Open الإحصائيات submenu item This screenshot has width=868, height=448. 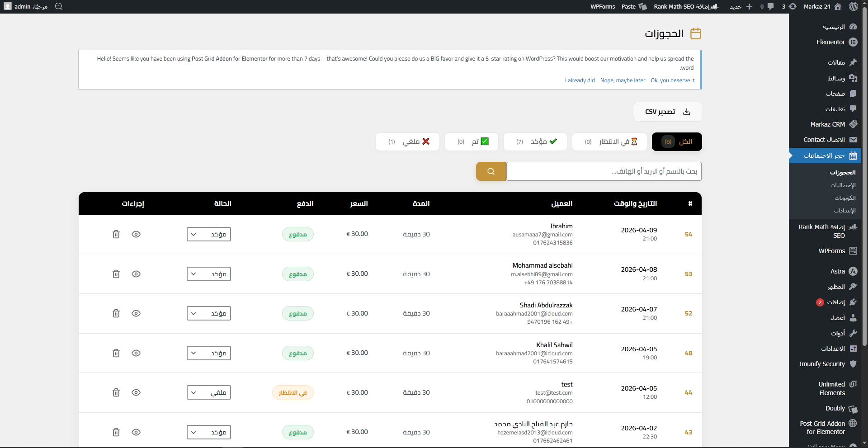tap(843, 185)
